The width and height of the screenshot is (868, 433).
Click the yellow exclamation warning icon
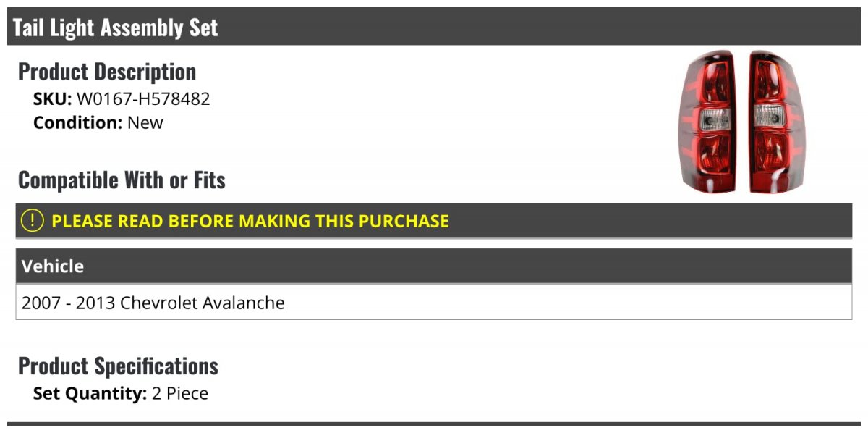point(33,221)
